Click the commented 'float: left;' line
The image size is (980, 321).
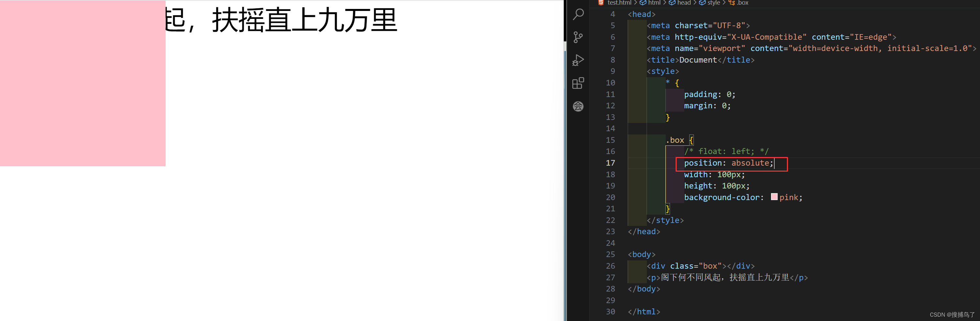[x=726, y=151]
